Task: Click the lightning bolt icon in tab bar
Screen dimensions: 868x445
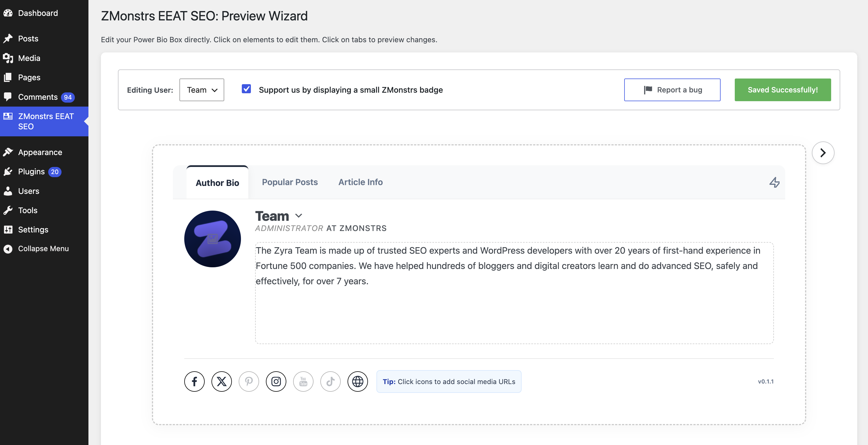Action: 774,182
